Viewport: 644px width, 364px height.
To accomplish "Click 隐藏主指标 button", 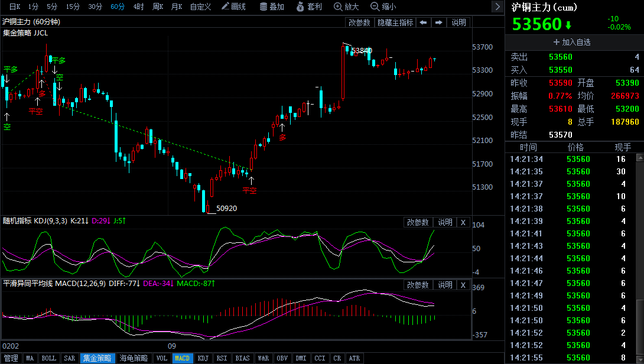I will pyautogui.click(x=395, y=22).
